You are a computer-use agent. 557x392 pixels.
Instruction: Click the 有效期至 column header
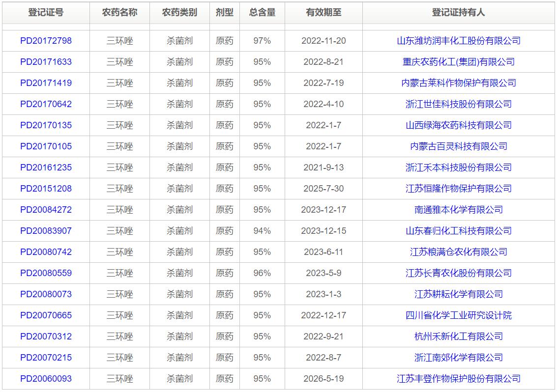(323, 13)
